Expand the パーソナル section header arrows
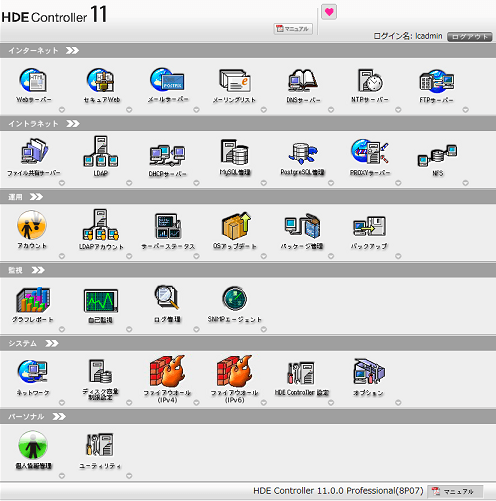 [59, 416]
